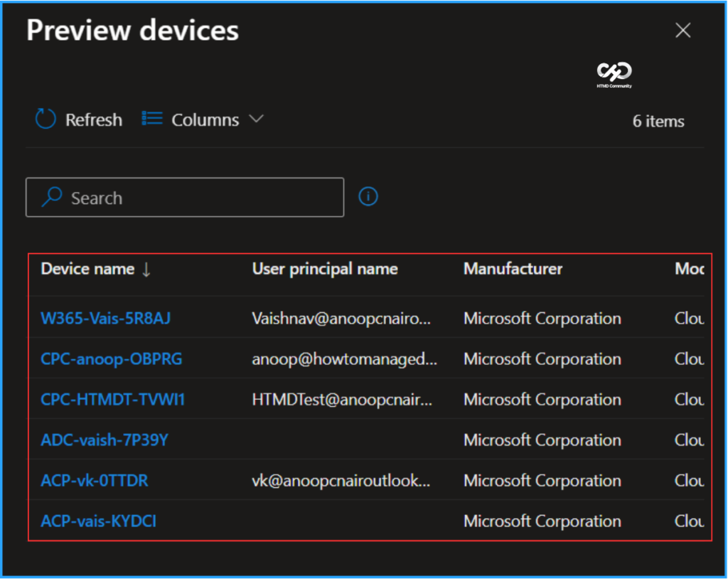Image resolution: width=728 pixels, height=579 pixels.
Task: Sort by Device name column header
Action: (x=87, y=269)
